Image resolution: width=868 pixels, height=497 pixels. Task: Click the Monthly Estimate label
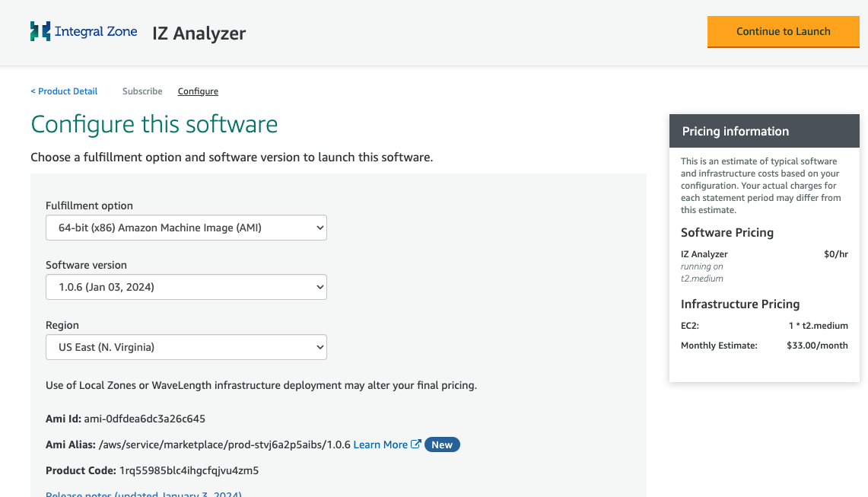pos(719,346)
